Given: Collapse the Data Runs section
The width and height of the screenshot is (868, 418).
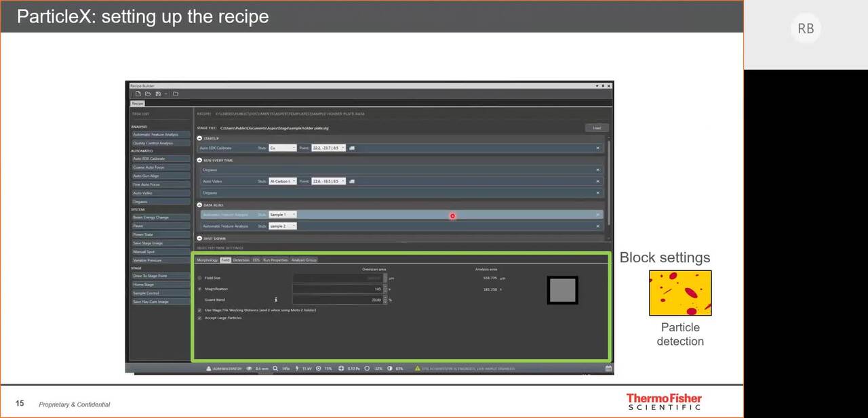Looking at the screenshot, I should point(199,205).
